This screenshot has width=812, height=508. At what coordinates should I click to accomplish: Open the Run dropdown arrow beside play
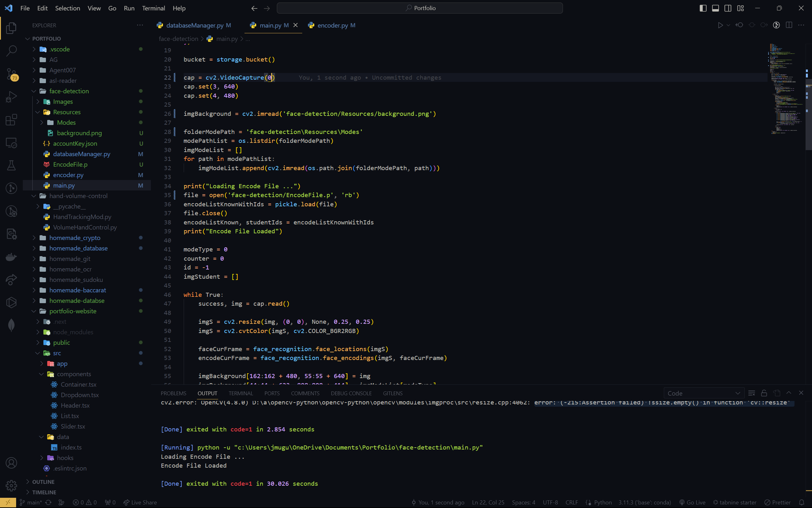[728, 25]
